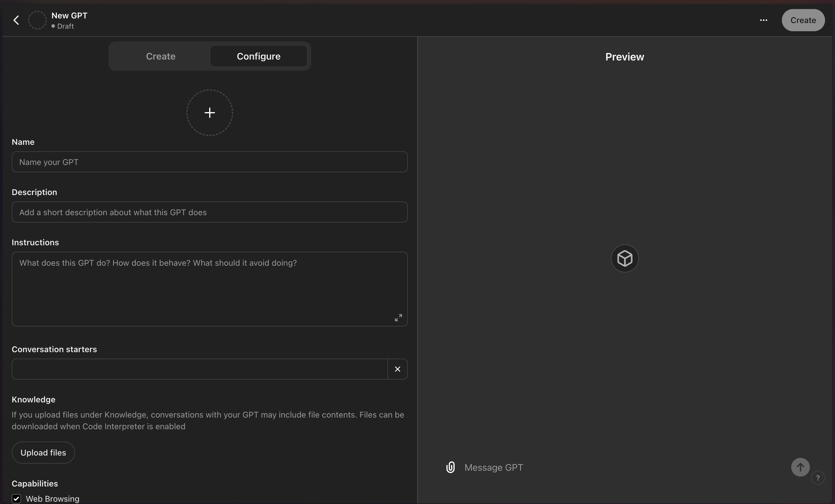Click the plus icon to add GPT image

tap(209, 113)
